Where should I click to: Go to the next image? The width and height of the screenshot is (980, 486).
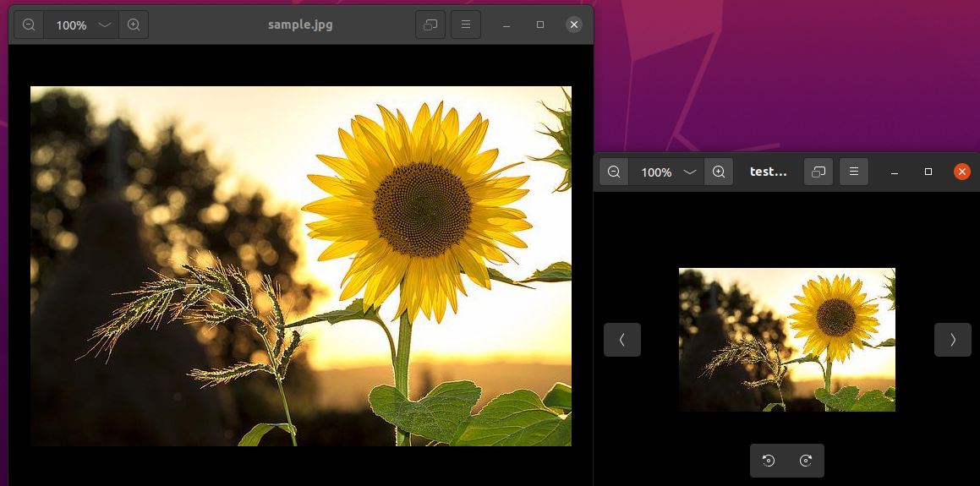(952, 340)
